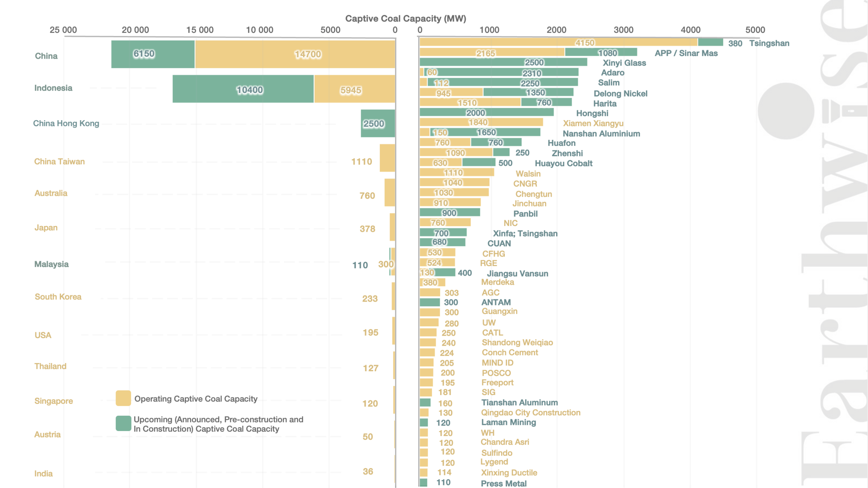Click the 'India' country label
Image resolution: width=868 pixels, height=488 pixels.
tap(43, 473)
